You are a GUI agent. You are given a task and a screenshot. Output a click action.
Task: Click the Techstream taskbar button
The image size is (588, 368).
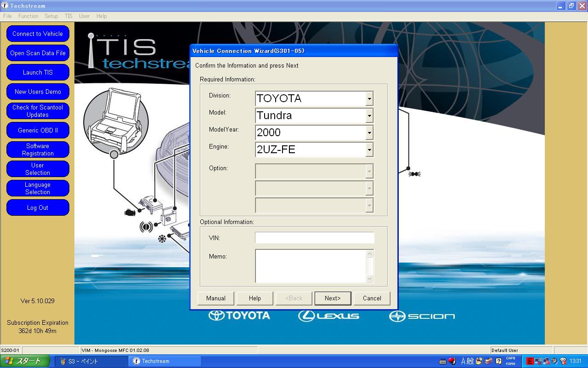(165, 361)
